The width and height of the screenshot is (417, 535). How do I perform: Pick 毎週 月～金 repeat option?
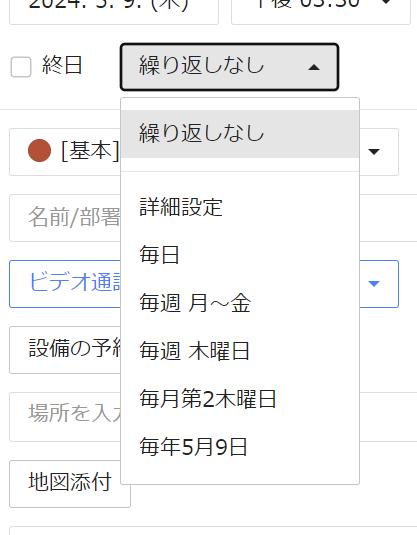coord(240,303)
